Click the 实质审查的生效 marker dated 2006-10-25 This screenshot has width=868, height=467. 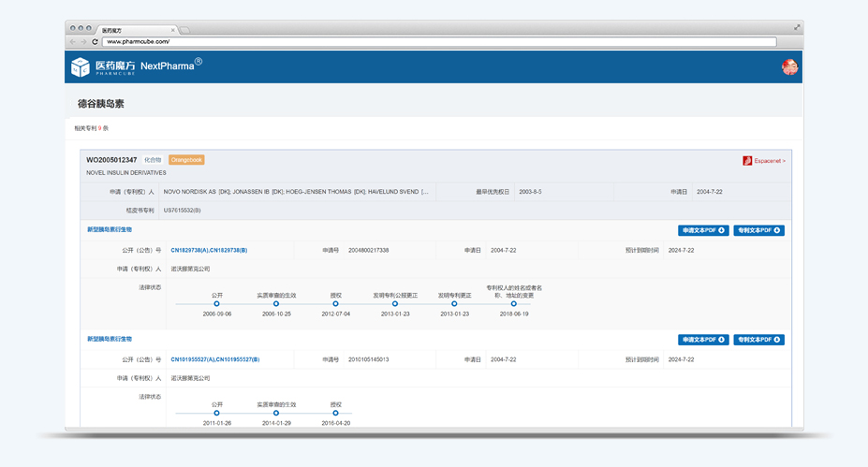point(276,304)
